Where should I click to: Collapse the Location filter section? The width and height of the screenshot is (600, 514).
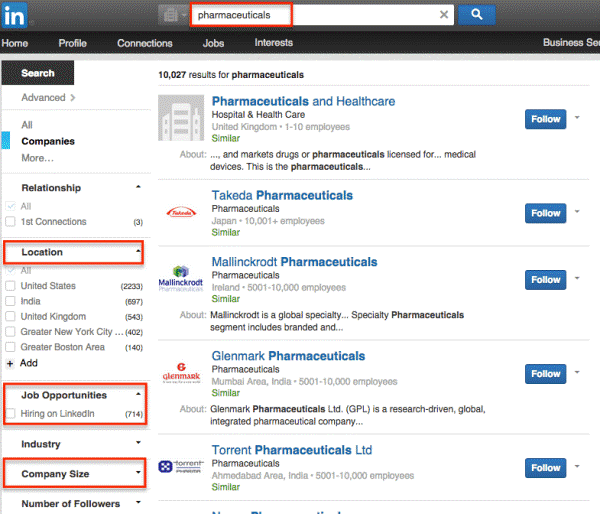(138, 251)
